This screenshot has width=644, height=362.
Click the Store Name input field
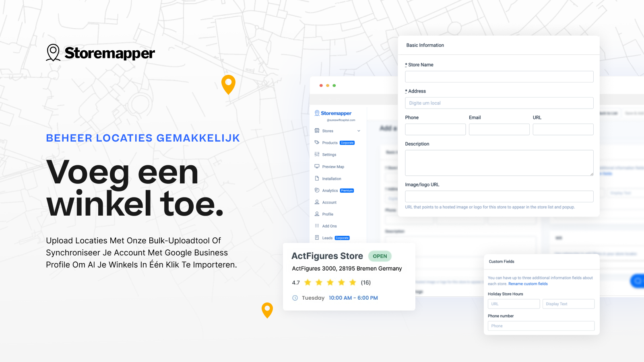pos(499,77)
